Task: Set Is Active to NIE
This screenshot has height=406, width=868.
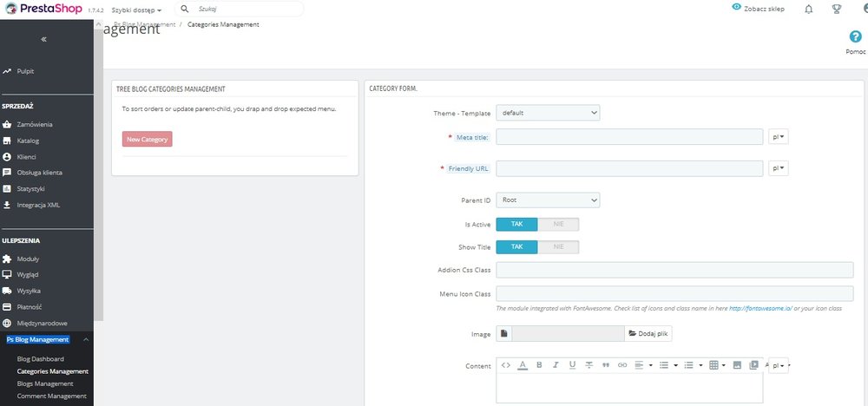Action: [x=558, y=225]
